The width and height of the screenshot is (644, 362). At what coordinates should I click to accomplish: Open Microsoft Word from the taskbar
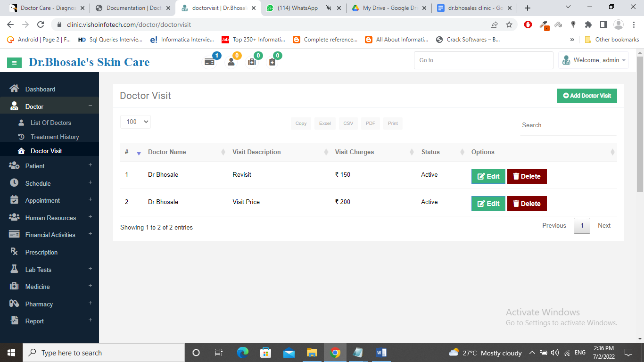click(381, 353)
